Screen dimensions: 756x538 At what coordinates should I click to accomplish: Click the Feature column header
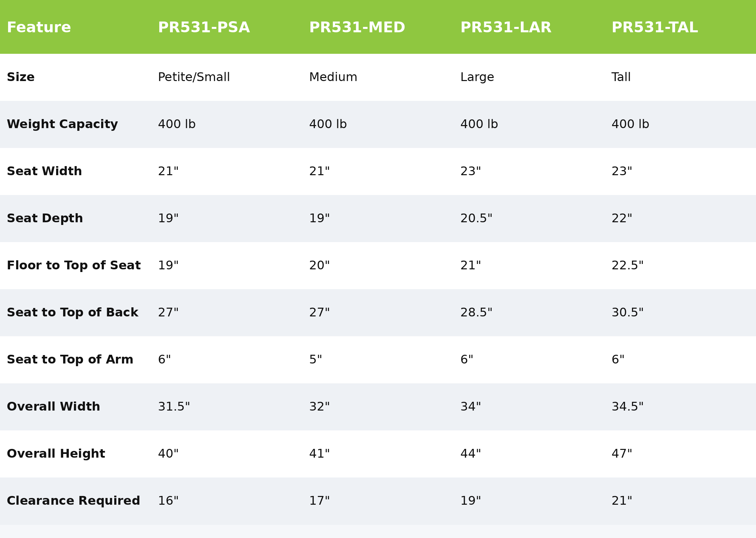tap(39, 28)
